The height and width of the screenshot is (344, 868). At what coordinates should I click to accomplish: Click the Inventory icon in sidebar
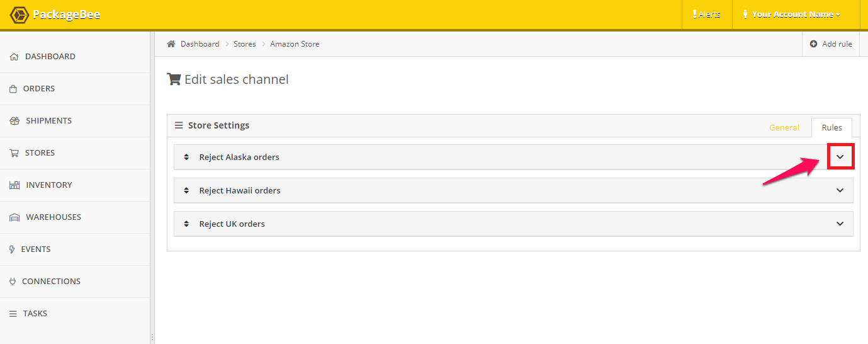[14, 185]
